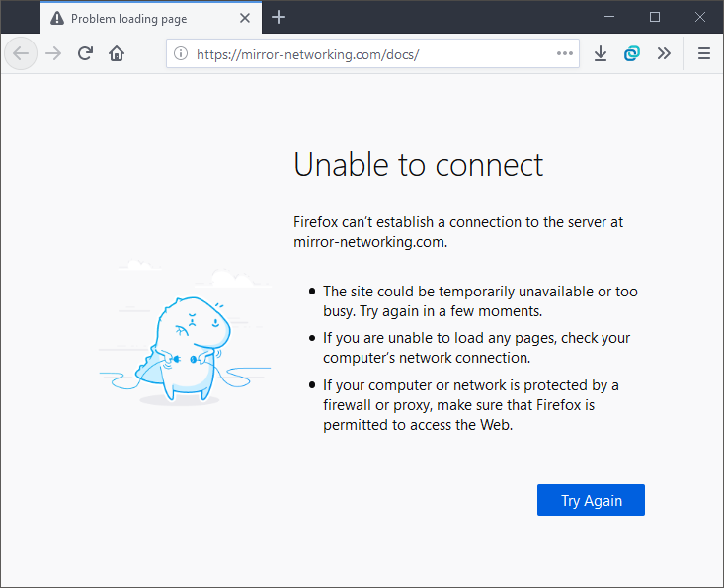The image size is (724, 588).
Task: Click the Try Again button
Action: 591,500
